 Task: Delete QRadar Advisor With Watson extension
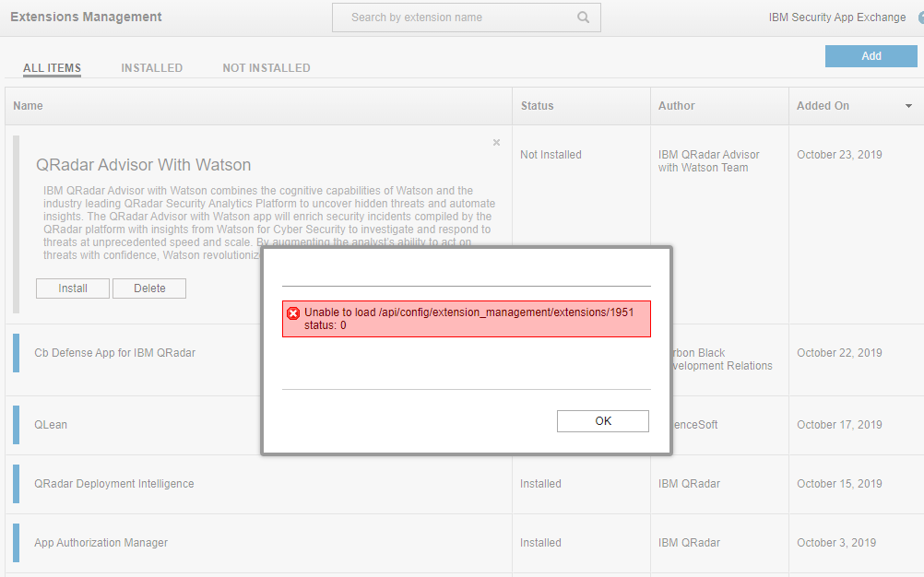(x=149, y=288)
